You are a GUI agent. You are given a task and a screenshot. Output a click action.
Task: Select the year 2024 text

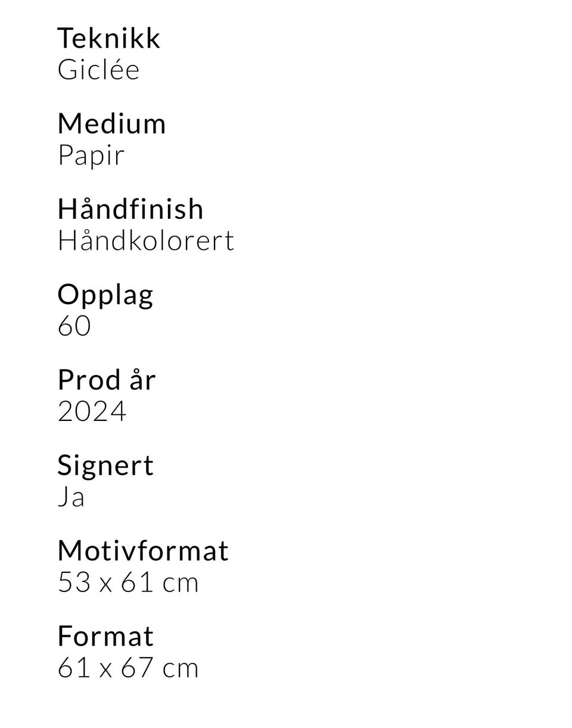coord(92,411)
